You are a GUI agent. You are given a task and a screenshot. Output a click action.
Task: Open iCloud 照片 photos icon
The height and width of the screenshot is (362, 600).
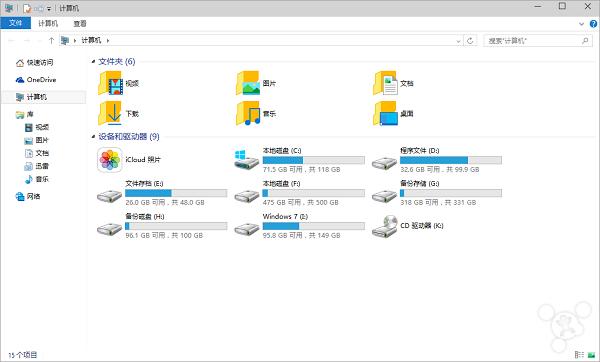pos(110,160)
